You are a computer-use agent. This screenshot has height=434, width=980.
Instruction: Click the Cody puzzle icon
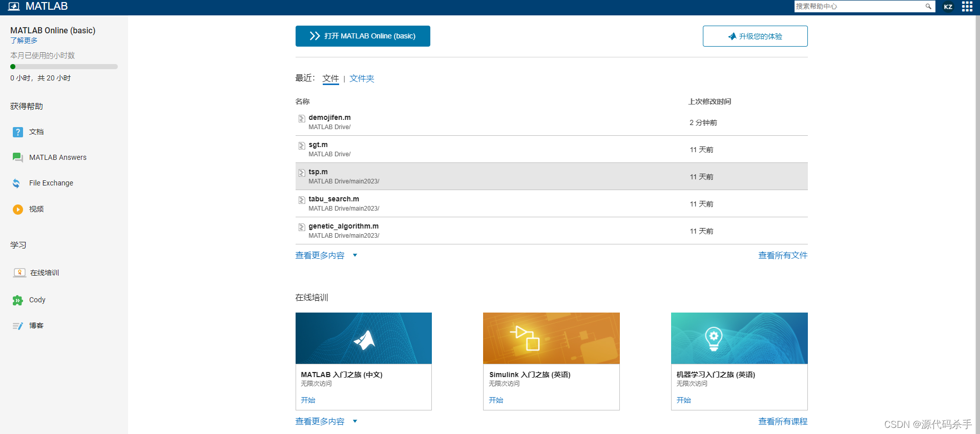coord(18,300)
